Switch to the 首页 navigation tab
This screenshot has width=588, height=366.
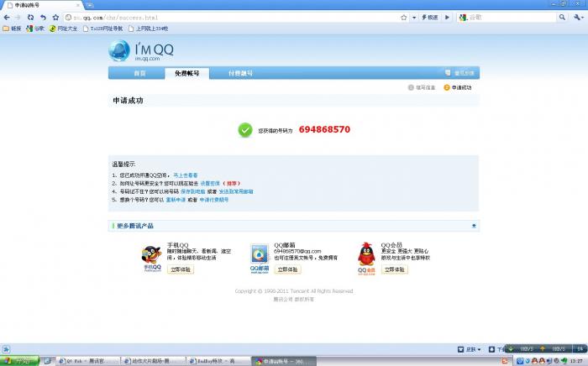139,73
